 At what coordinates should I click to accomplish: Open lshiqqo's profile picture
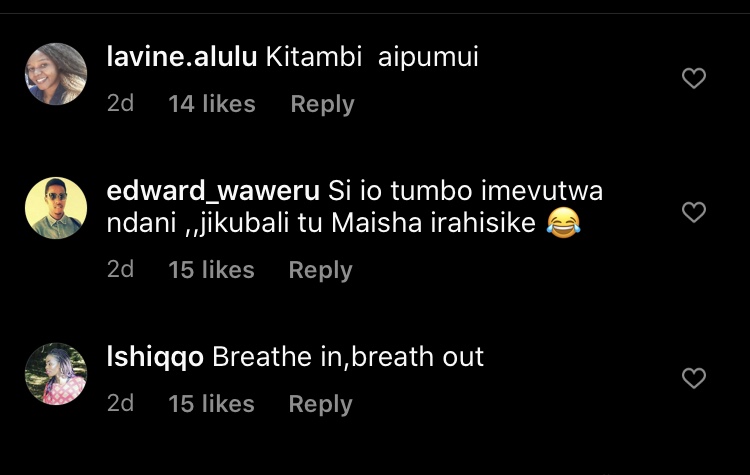point(56,374)
